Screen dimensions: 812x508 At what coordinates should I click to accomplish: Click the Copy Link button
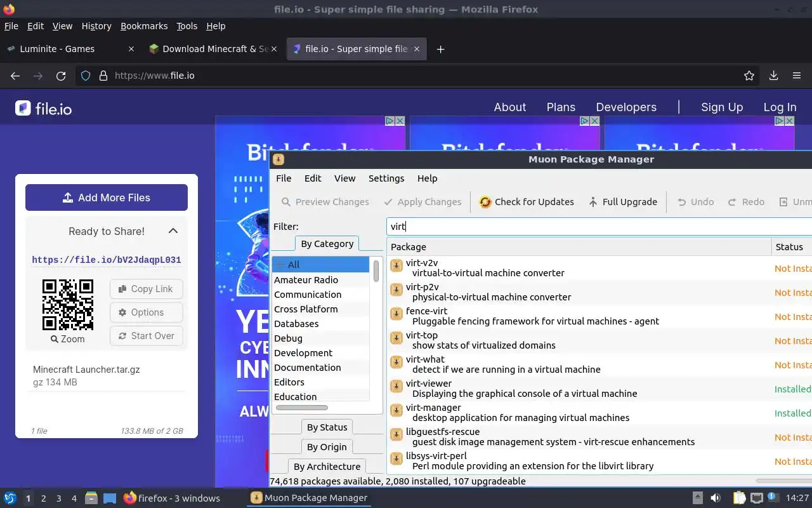pyautogui.click(x=146, y=289)
